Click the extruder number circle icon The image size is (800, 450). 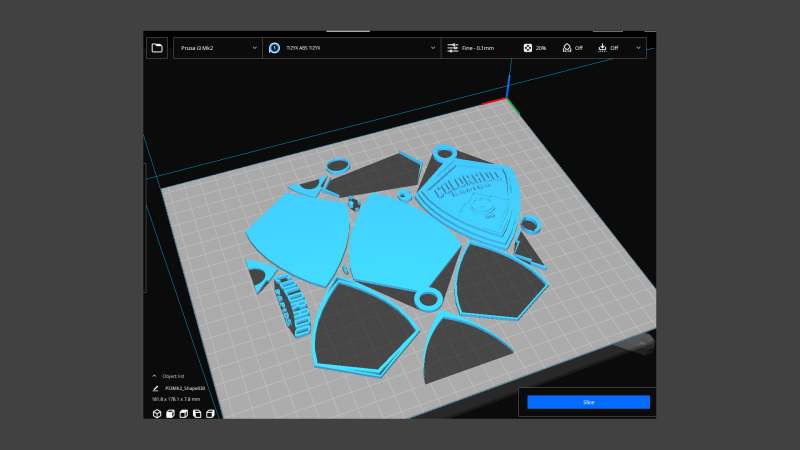click(274, 47)
